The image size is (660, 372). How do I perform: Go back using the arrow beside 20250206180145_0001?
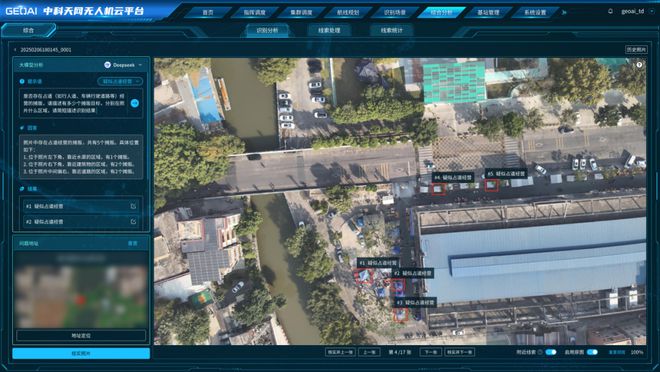point(15,50)
